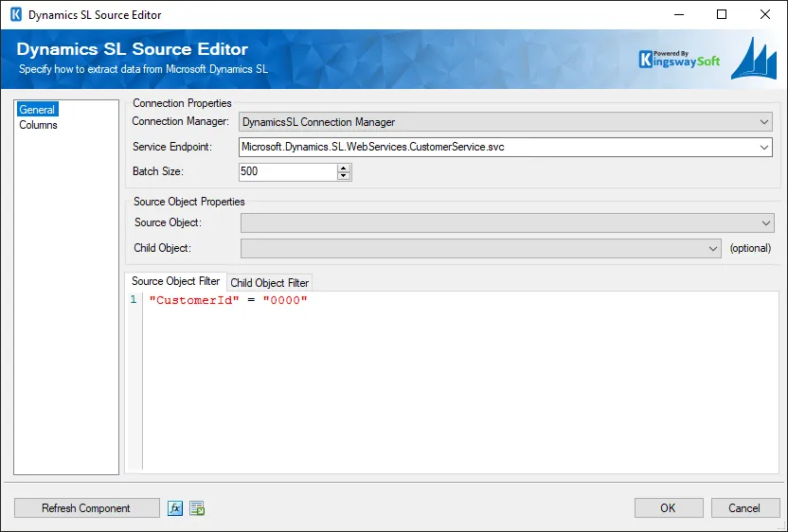Image resolution: width=788 pixels, height=532 pixels.
Task: Click the Cancel button
Action: [x=744, y=508]
